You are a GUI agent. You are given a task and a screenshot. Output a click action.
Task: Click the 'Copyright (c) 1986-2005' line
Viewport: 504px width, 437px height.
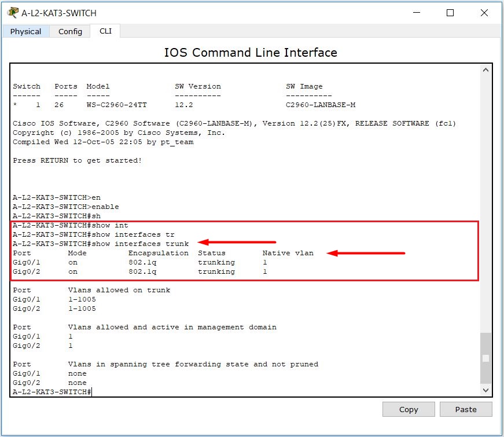click(119, 133)
